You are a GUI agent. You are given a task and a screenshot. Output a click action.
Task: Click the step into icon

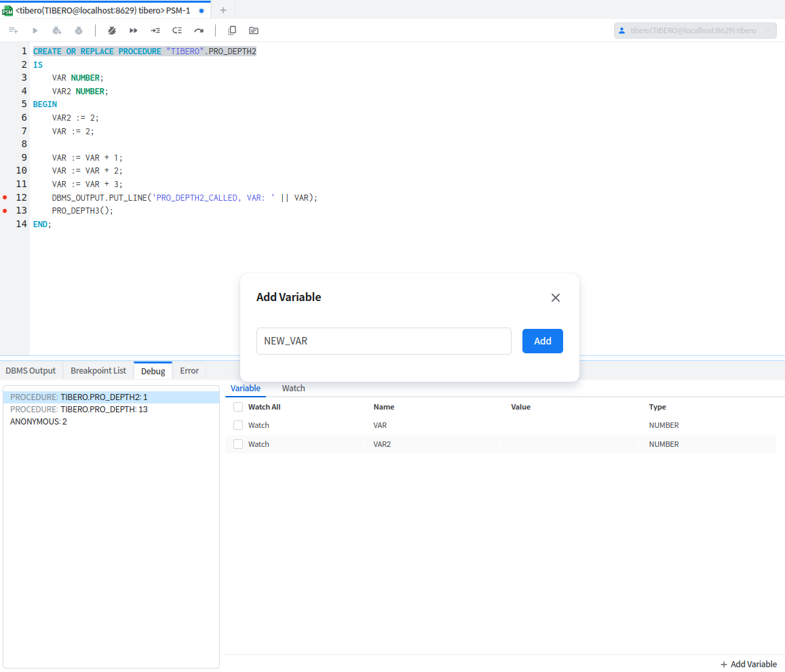155,31
